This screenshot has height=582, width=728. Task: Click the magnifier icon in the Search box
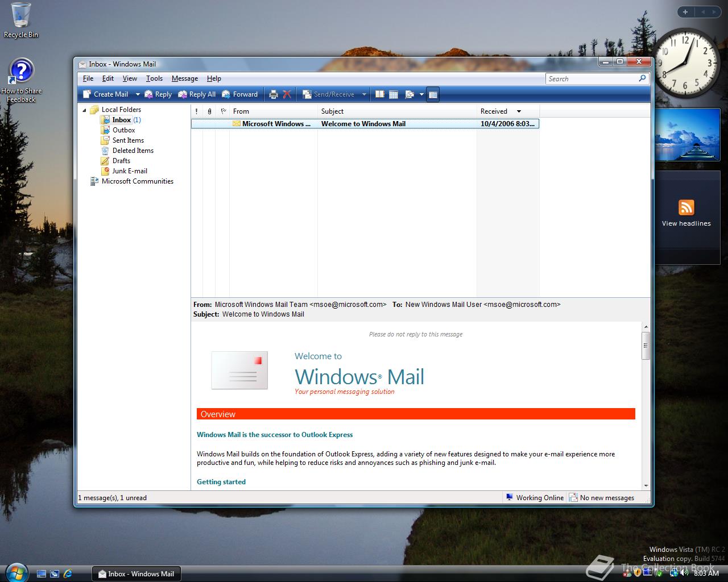pyautogui.click(x=642, y=78)
